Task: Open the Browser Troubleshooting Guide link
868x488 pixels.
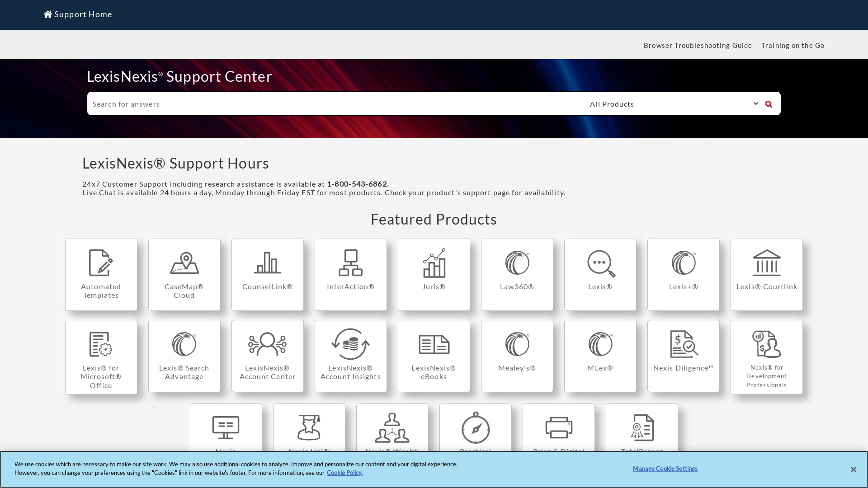Action: pyautogui.click(x=698, y=45)
